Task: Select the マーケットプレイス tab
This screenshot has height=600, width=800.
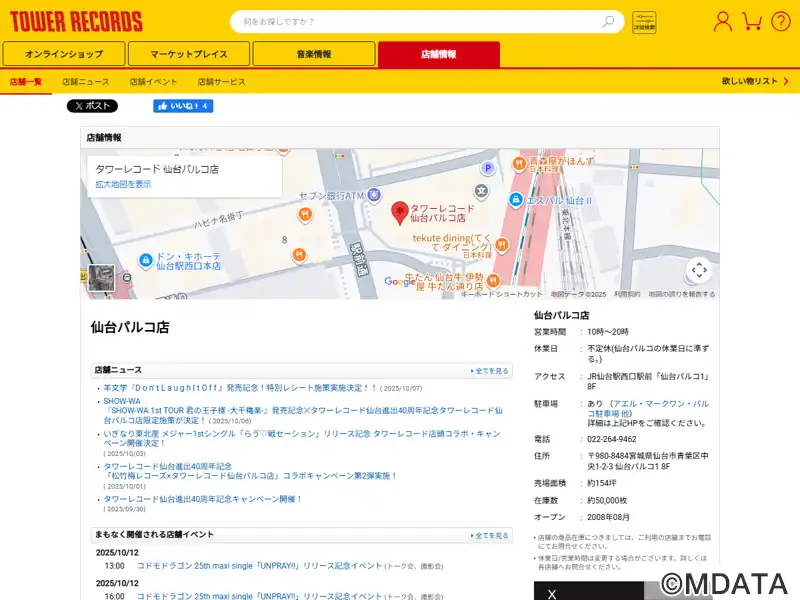Action: click(189, 54)
